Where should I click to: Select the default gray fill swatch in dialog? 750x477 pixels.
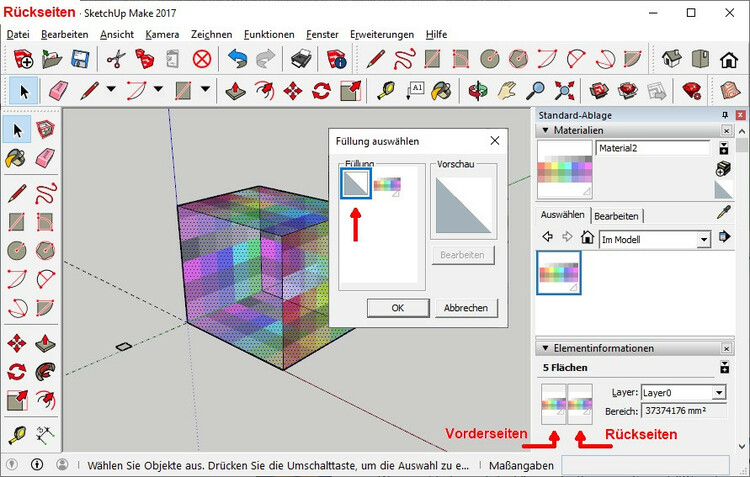point(355,183)
